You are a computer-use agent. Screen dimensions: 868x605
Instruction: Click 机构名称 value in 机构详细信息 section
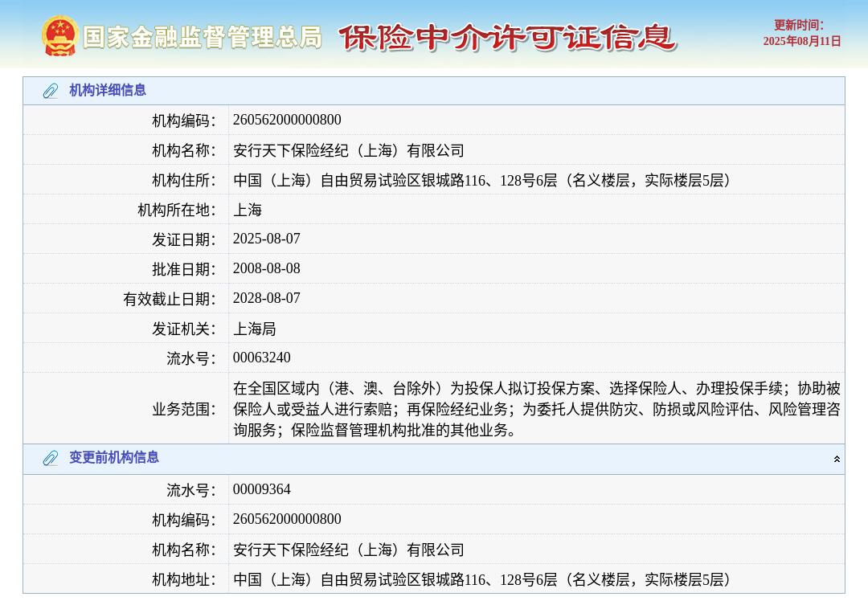(x=349, y=150)
